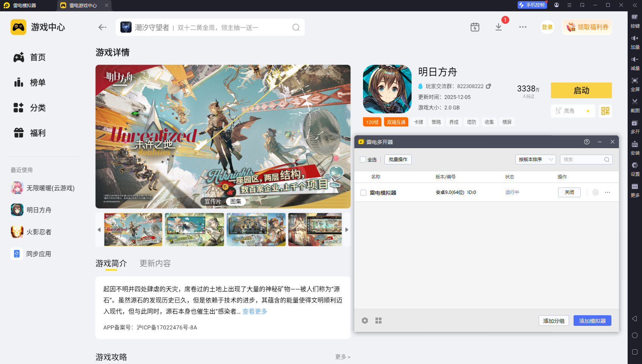Select the second screenshot thumbnail below the banner
The height and width of the screenshot is (364, 642).
194,229
